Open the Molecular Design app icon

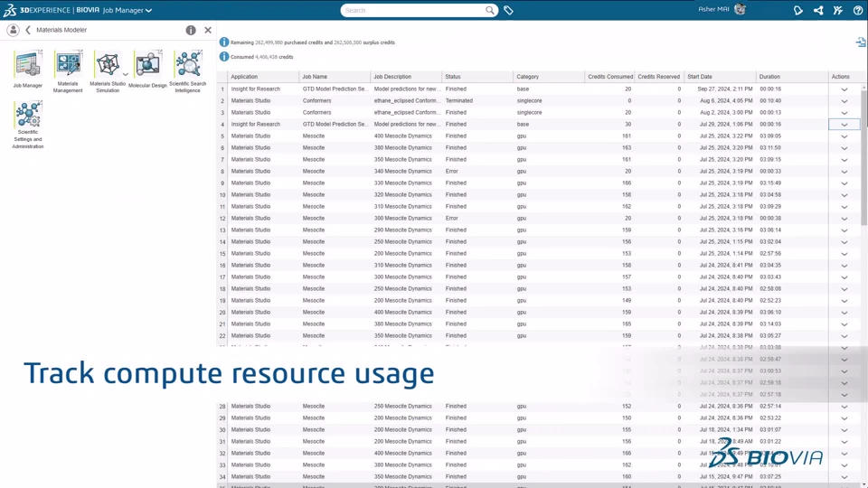147,64
